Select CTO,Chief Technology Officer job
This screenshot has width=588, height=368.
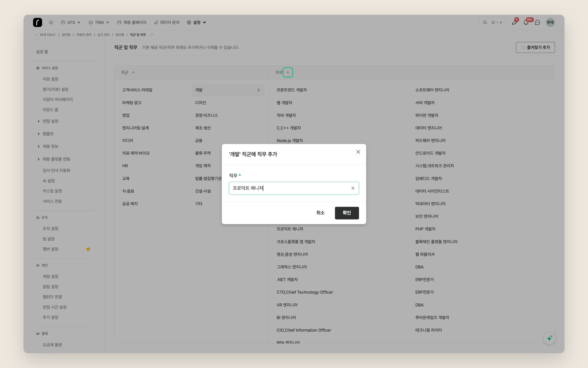[x=305, y=292]
